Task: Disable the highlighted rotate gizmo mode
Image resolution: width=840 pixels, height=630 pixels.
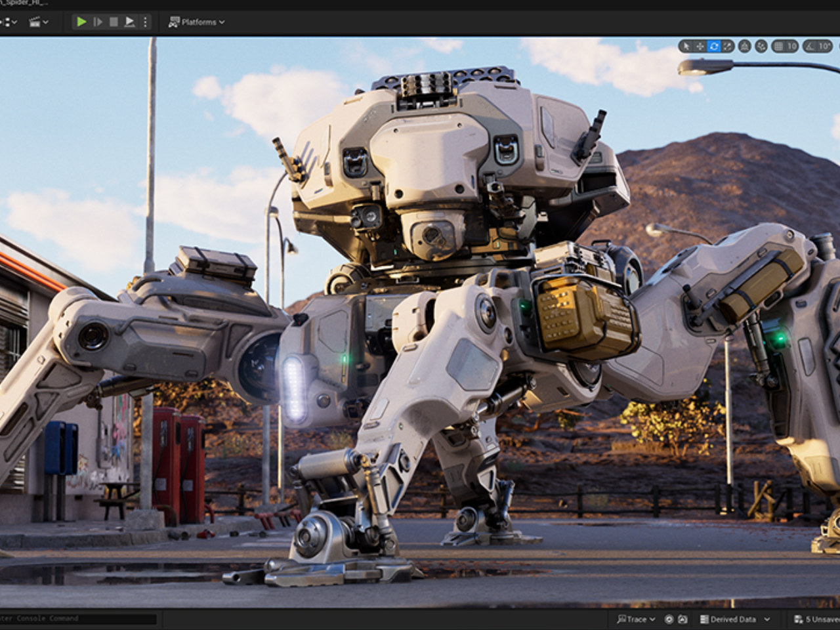Action: coord(714,47)
